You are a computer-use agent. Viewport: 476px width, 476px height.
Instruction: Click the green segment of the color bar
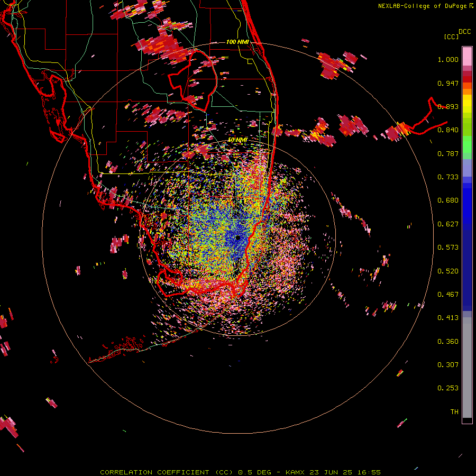click(467, 147)
